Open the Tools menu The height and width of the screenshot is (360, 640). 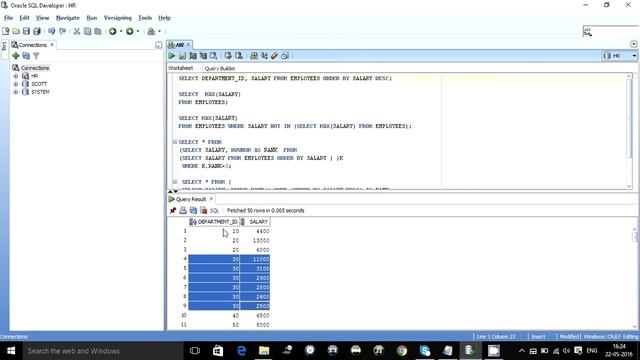point(145,18)
